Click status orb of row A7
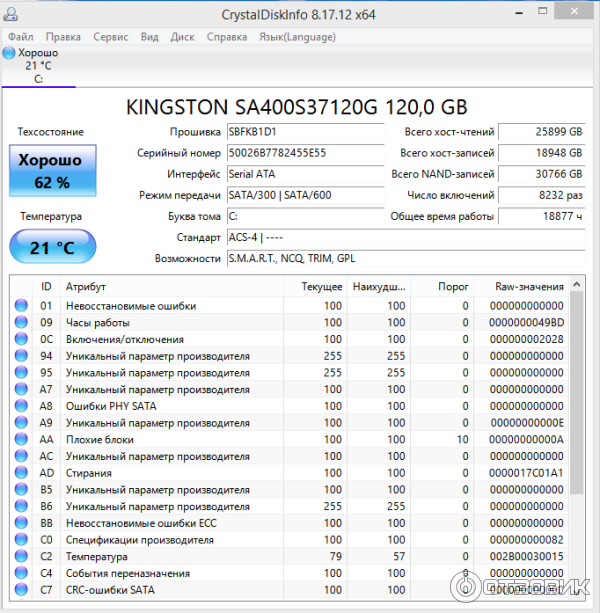Image resolution: width=600 pixels, height=613 pixels. pos(21,389)
